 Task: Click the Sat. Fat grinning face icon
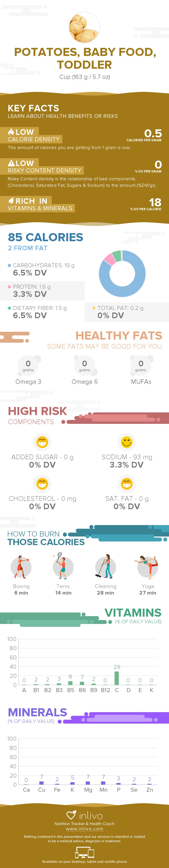[x=127, y=483]
